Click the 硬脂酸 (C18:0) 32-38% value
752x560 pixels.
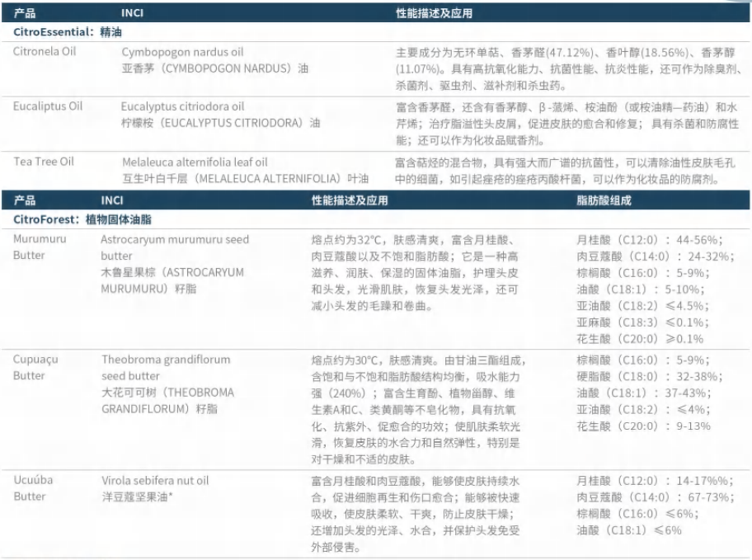(x=638, y=376)
